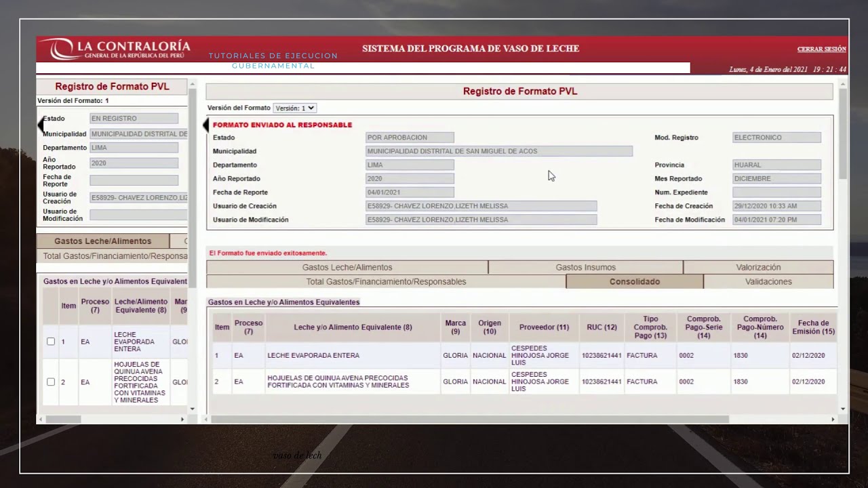
Task: Click the Provincia field HUARAL
Action: click(x=776, y=165)
